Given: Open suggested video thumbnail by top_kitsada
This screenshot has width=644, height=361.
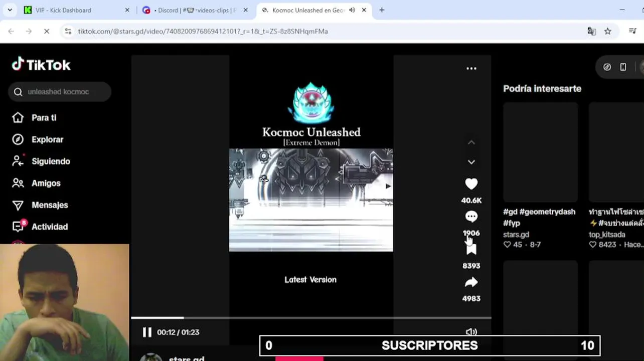Looking at the screenshot, I should point(616,152).
